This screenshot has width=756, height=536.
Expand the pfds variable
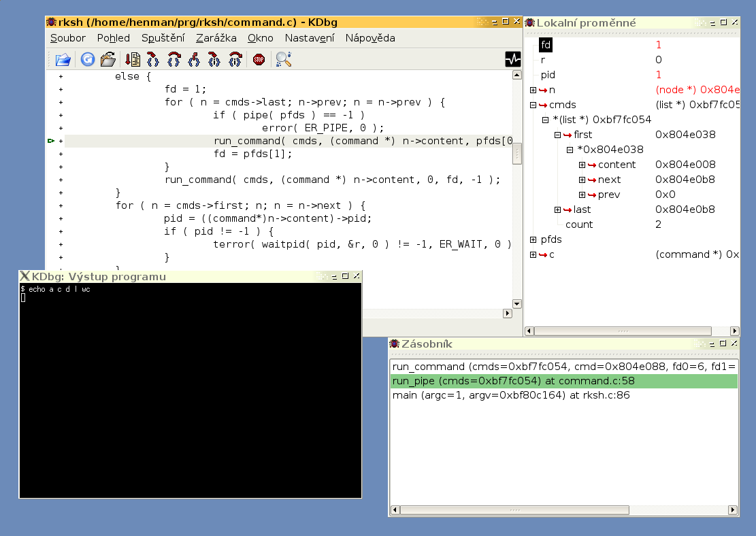click(x=533, y=239)
